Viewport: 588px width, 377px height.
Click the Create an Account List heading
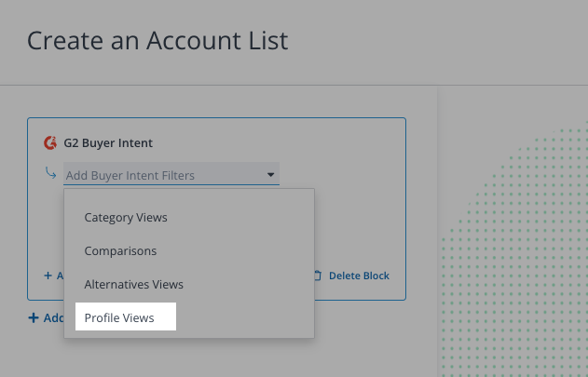pos(157,40)
